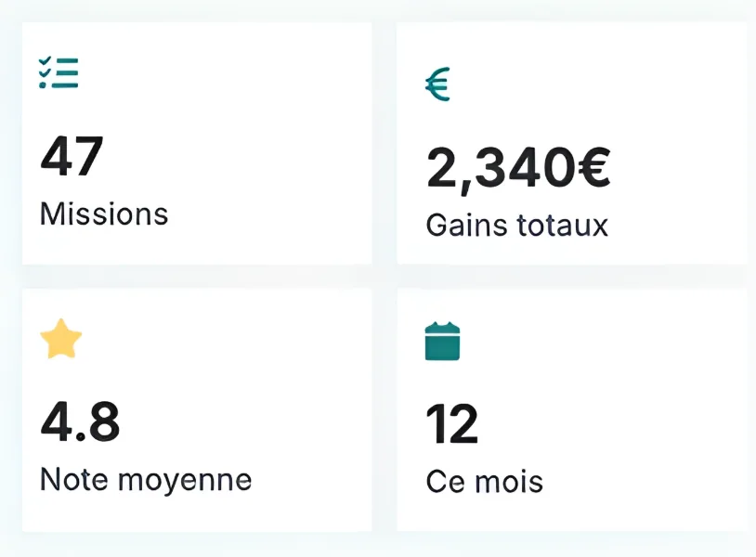Click the euro icon above Gains totaux
This screenshot has height=557, width=756.
click(x=437, y=85)
